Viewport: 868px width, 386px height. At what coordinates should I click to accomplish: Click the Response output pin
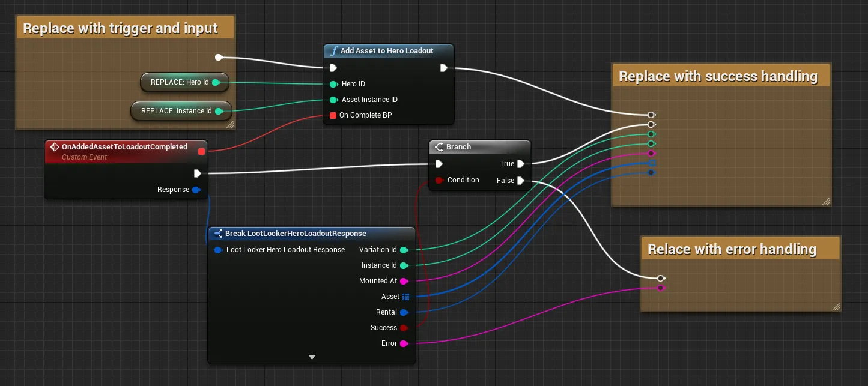pyautogui.click(x=196, y=190)
